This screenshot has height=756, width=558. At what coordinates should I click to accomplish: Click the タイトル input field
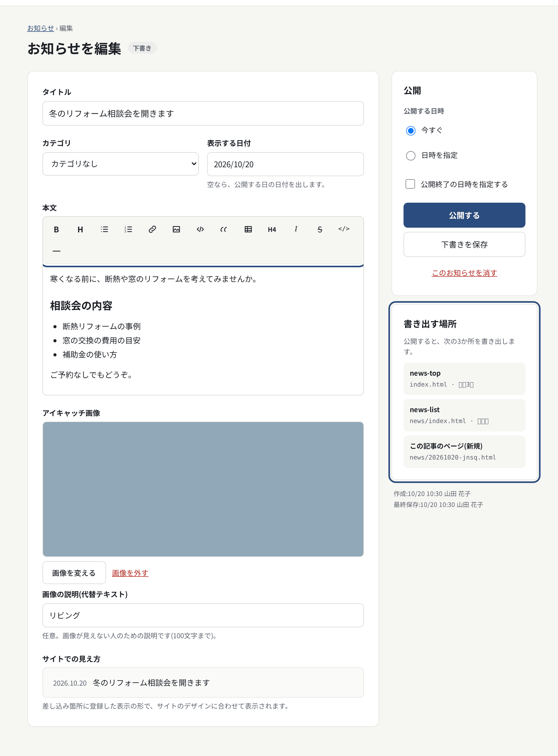point(203,114)
